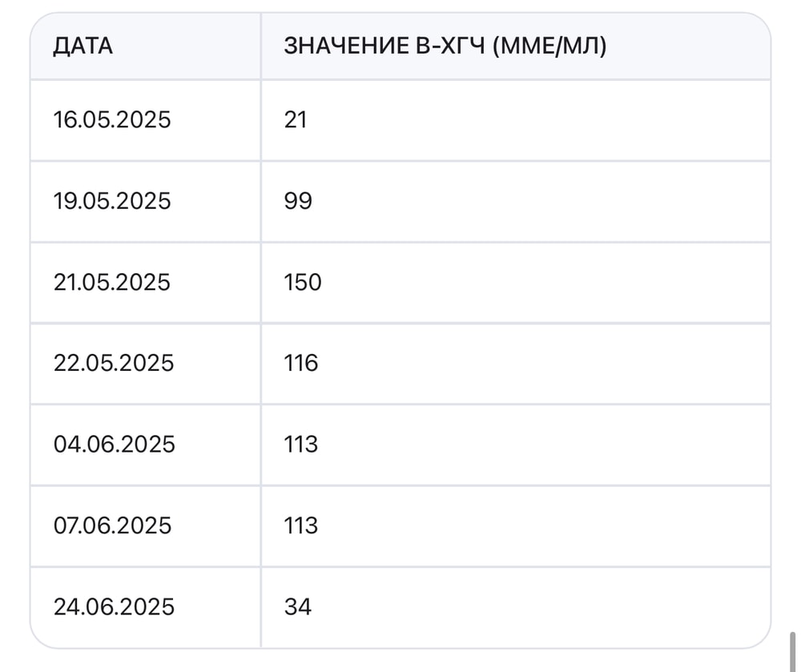
Task: Select the date cell 24.06.2025
Action: pos(114,606)
